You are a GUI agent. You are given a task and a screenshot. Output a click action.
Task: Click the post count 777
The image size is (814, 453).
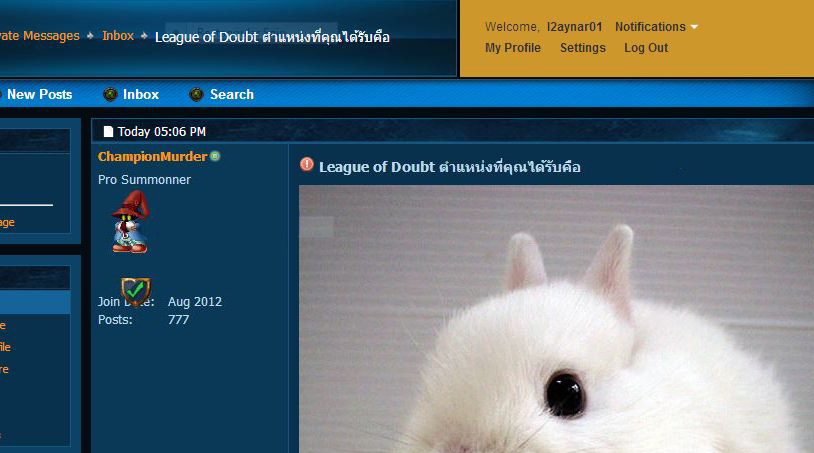click(x=179, y=320)
